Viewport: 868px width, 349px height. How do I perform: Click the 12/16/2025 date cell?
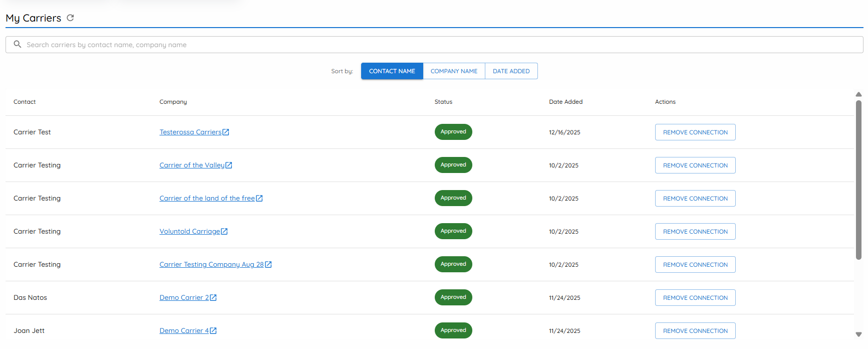(x=564, y=132)
